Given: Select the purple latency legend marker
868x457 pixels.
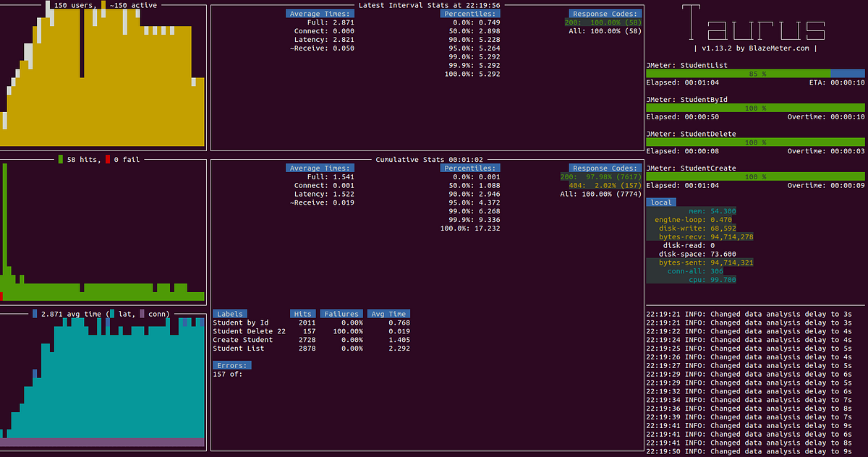Looking at the screenshot, I should point(112,313).
